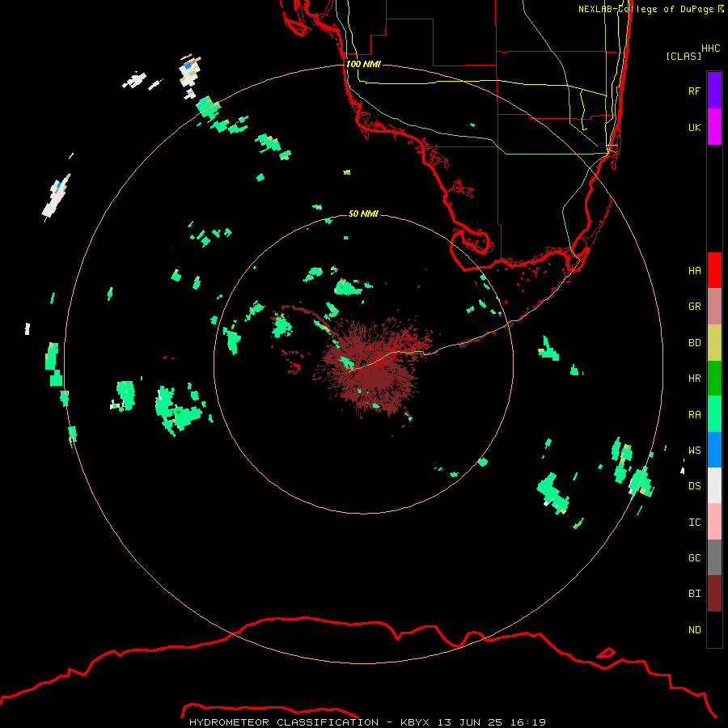Click the 'ND' legend label

[x=694, y=630]
